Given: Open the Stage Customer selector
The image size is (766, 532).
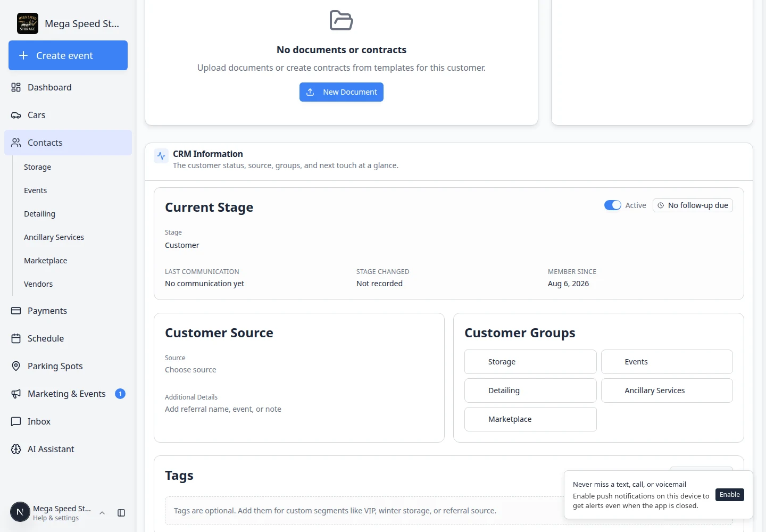Looking at the screenshot, I should click(182, 245).
